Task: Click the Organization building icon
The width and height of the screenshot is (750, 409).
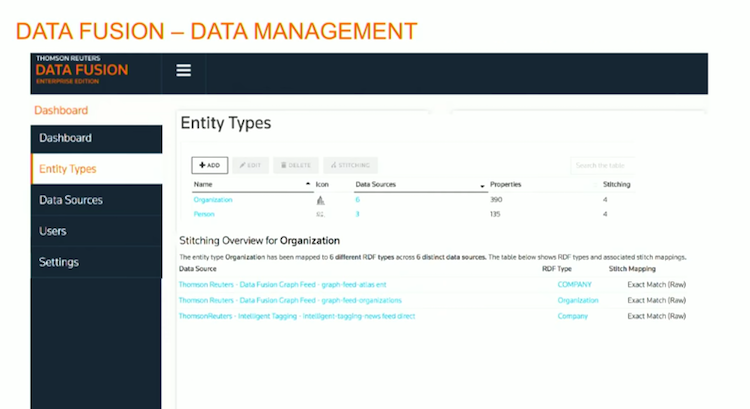Action: 320,200
